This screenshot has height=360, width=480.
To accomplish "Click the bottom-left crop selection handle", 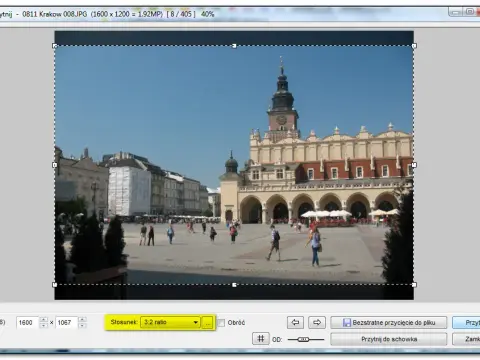I will pyautogui.click(x=55, y=285).
